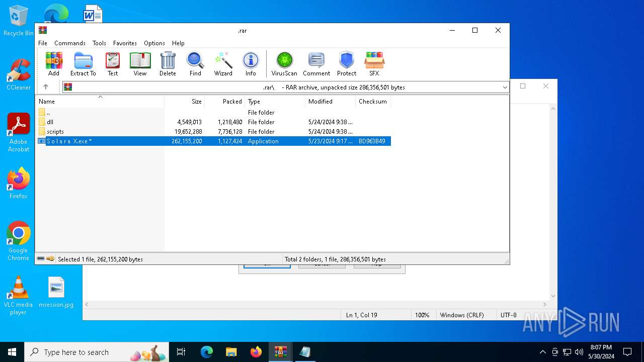Open Edge from the taskbar

(207, 352)
